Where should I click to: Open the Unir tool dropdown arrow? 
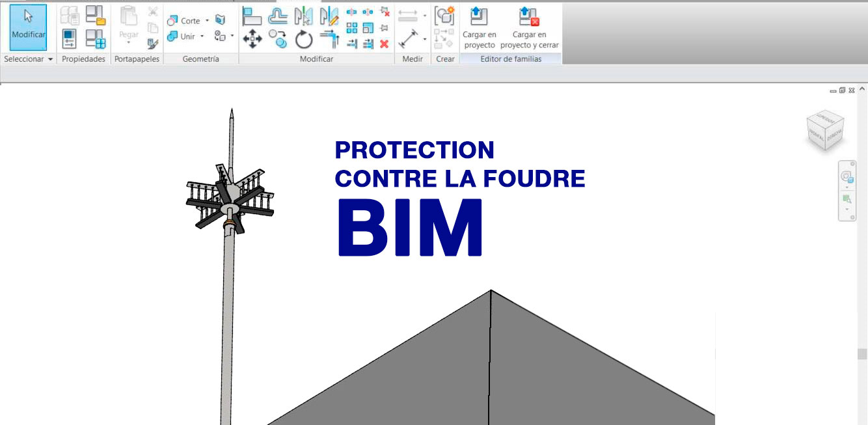(x=202, y=36)
